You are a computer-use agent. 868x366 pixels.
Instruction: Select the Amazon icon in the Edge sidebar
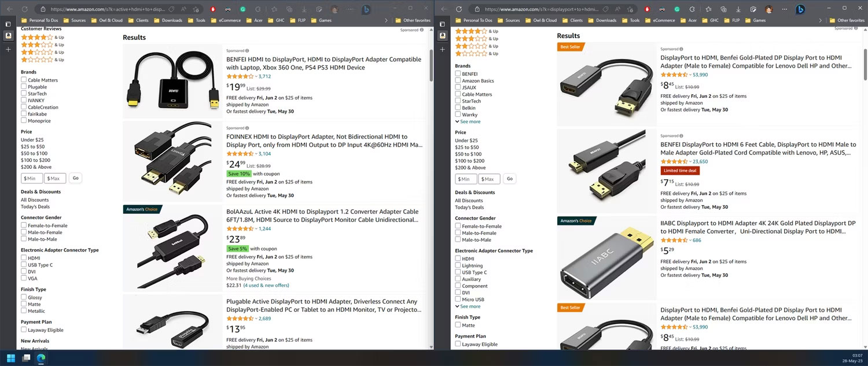[443, 35]
